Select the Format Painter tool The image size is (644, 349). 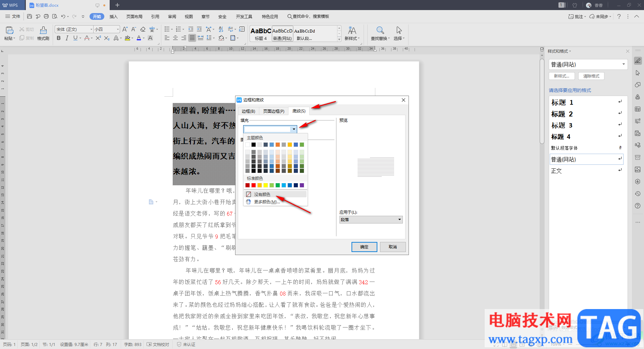[x=43, y=33]
